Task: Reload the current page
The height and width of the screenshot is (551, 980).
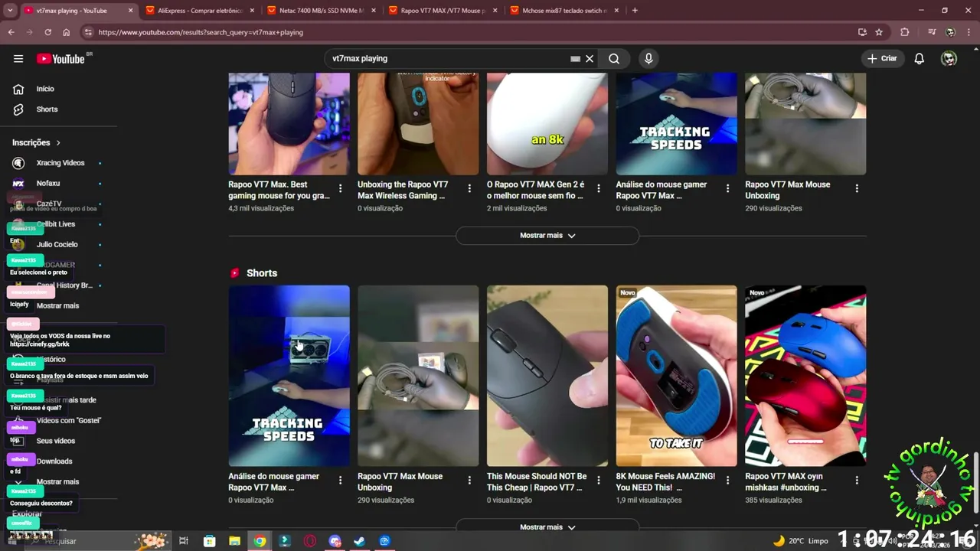Action: point(47,32)
